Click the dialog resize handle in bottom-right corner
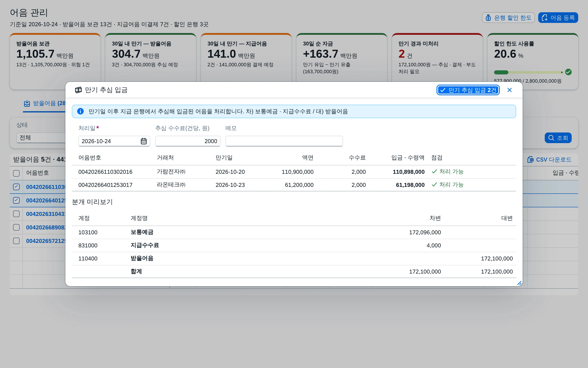The image size is (588, 368). pyautogui.click(x=519, y=283)
